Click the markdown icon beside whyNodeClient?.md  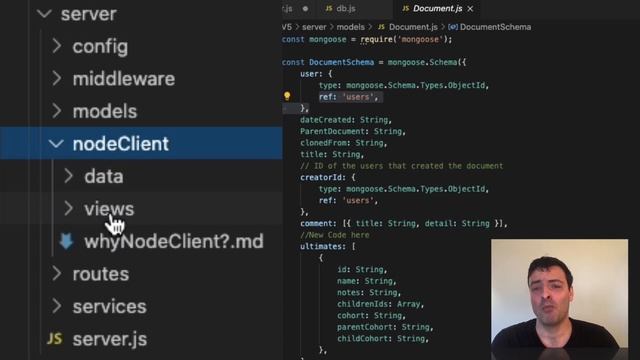pos(66,241)
